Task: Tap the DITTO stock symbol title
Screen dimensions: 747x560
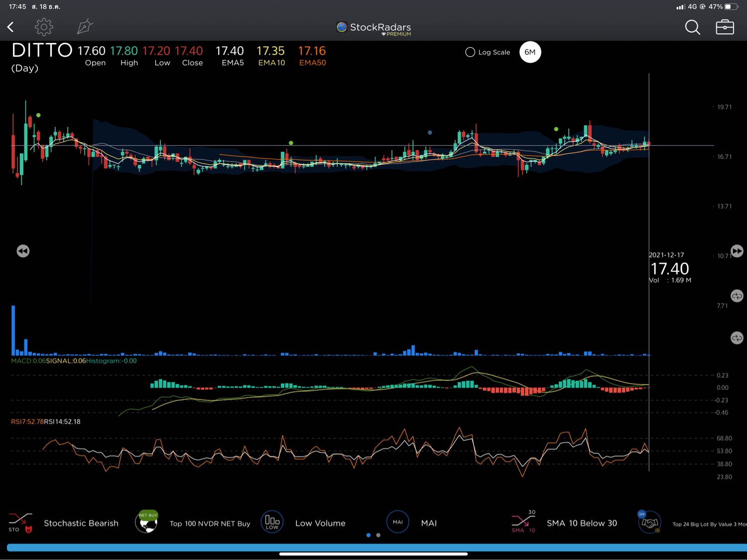Action: [x=42, y=51]
